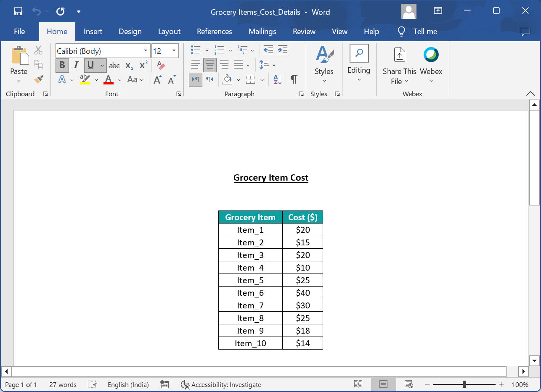This screenshot has width=541, height=392.
Task: Open the font size dropdown
Action: click(x=174, y=51)
